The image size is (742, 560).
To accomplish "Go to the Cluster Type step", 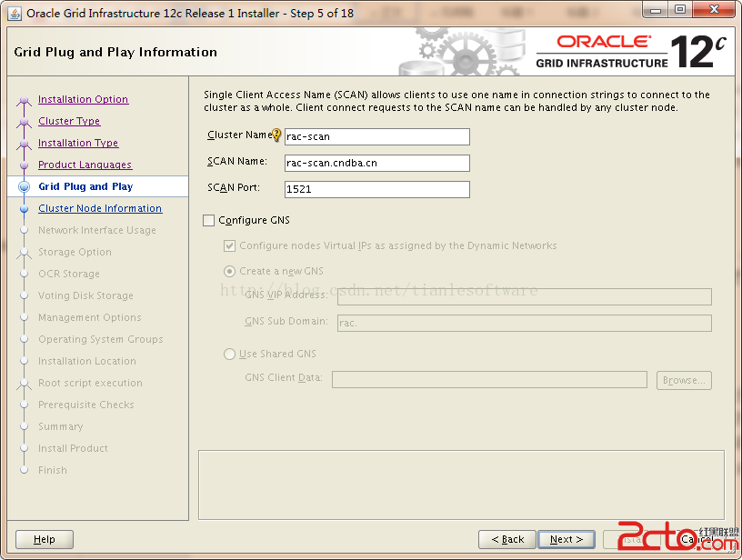I will [x=69, y=121].
